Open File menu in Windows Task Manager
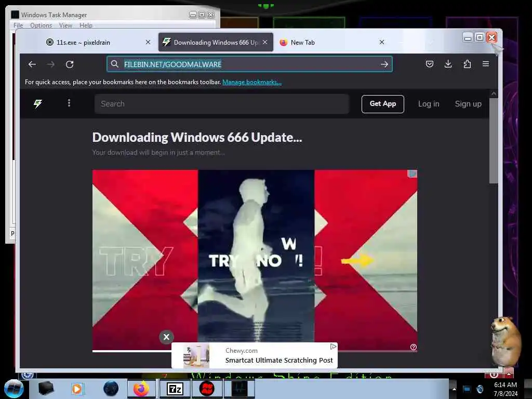The image size is (532, 399). [x=18, y=25]
